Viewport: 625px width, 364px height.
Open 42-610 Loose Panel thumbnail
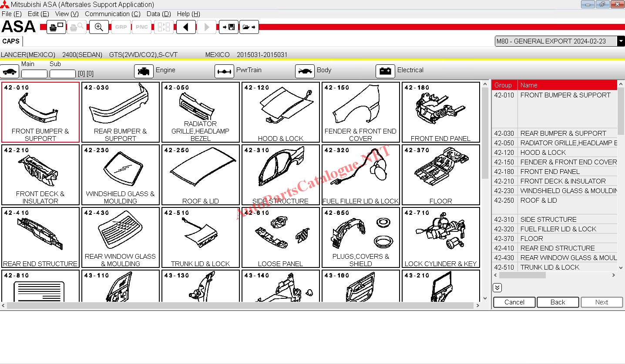click(x=281, y=237)
